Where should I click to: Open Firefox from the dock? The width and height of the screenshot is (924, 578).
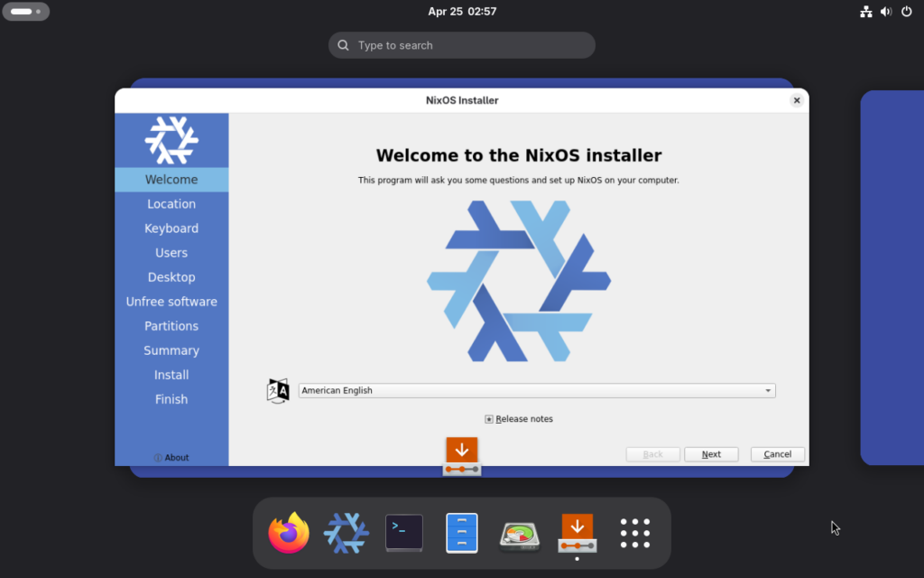coord(289,533)
